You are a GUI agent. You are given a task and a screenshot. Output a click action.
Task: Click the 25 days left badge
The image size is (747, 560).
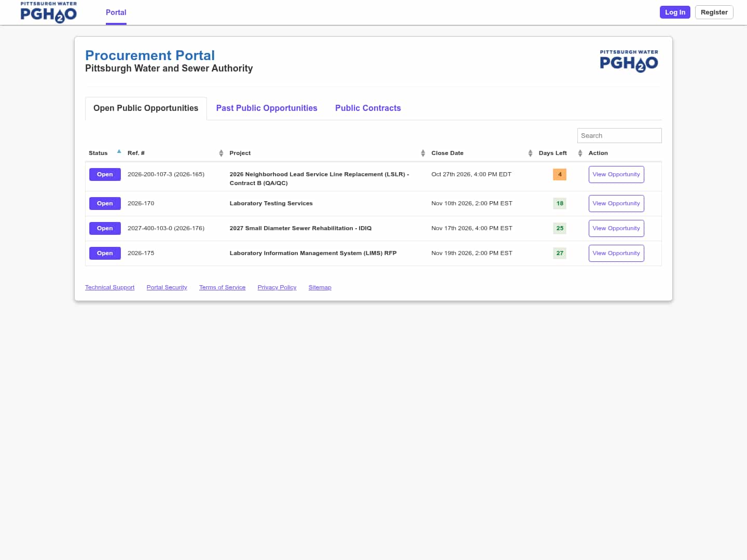tap(560, 228)
